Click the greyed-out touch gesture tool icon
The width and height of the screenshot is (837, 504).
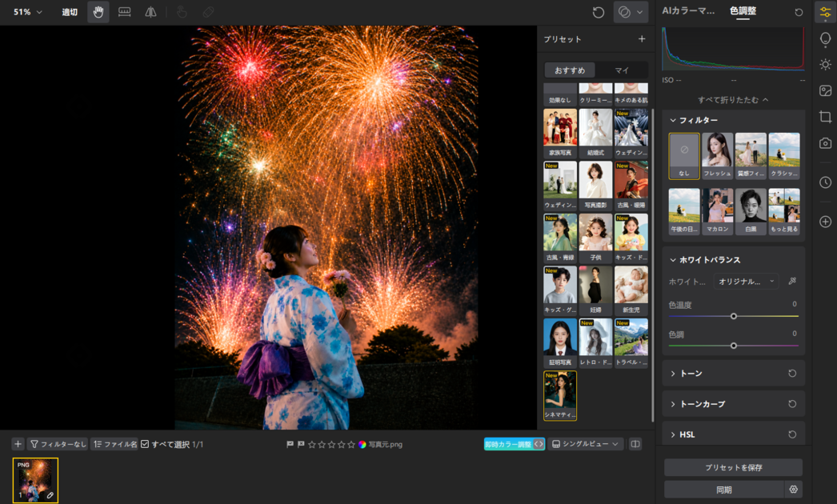pos(182,12)
